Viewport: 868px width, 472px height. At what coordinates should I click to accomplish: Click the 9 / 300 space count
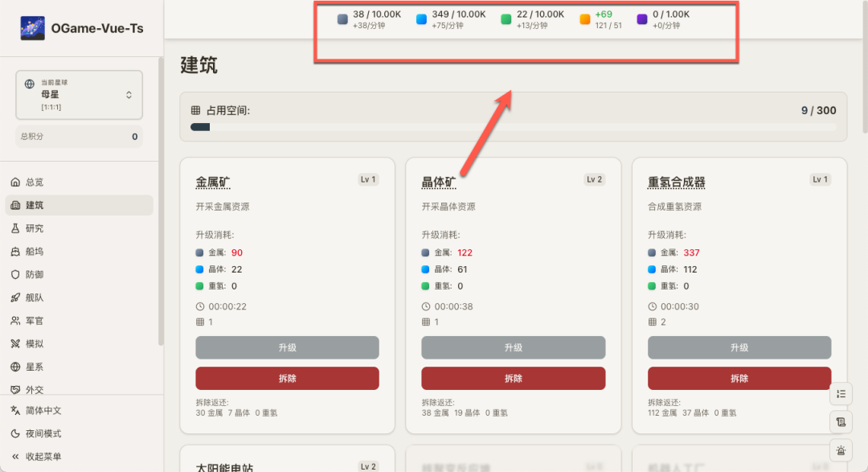tap(819, 110)
